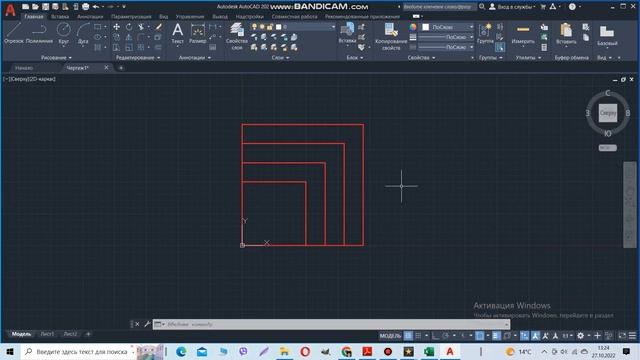Open Windows Start menu
The image size is (640, 360).
pos(10,351)
